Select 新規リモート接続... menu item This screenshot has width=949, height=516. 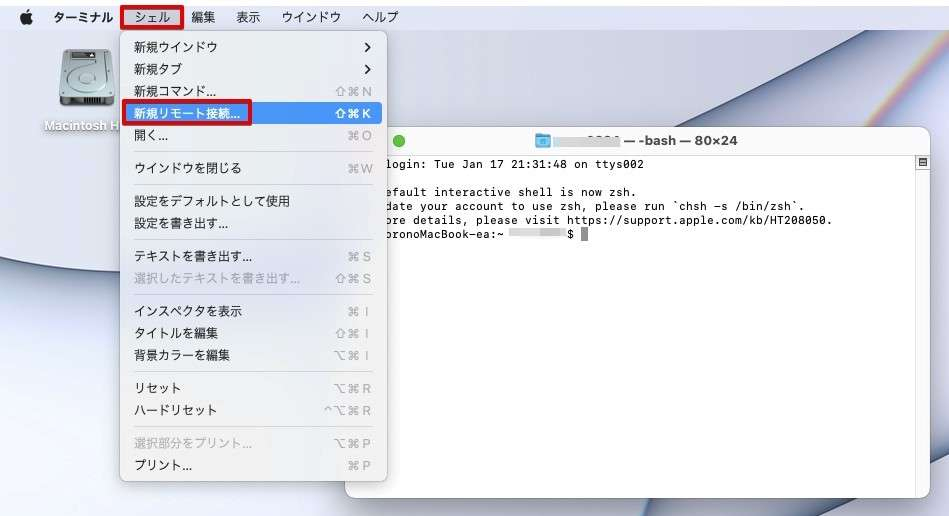click(x=253, y=113)
